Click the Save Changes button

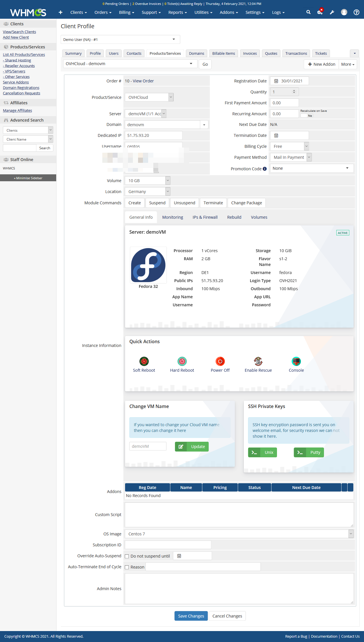pos(191,616)
